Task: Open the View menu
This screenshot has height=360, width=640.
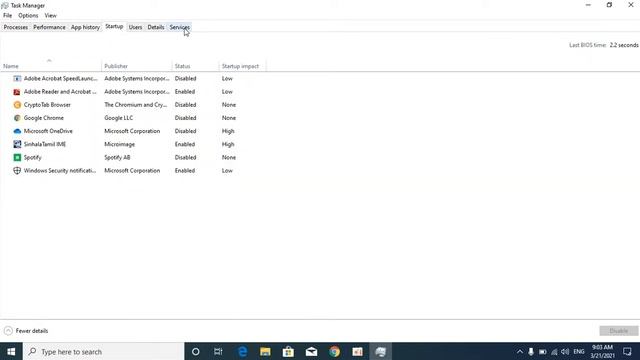Action: (x=51, y=16)
